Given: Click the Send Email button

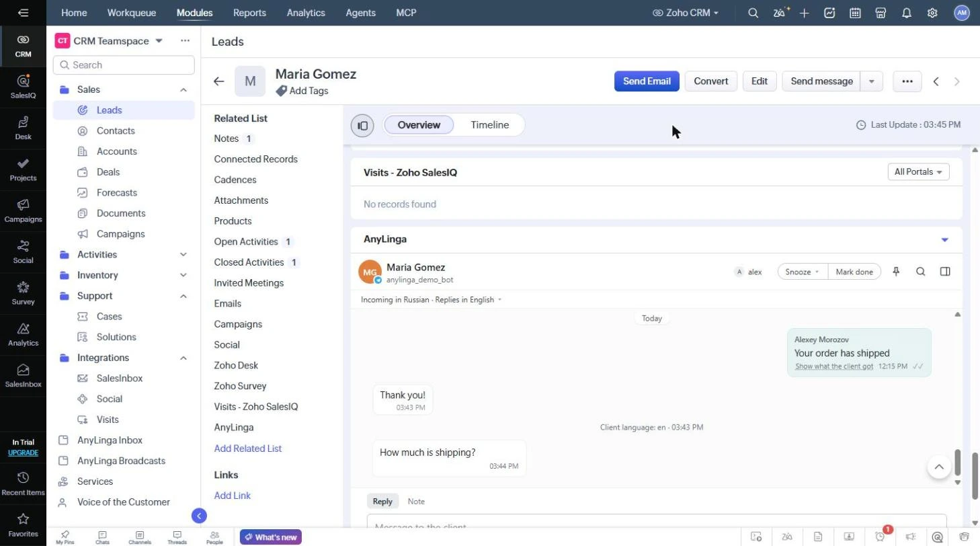Looking at the screenshot, I should [647, 81].
